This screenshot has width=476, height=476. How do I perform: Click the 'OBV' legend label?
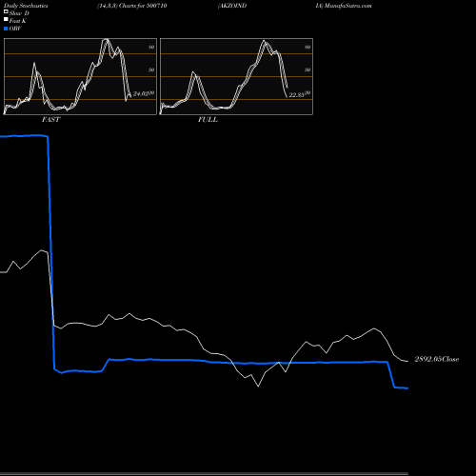point(15,29)
